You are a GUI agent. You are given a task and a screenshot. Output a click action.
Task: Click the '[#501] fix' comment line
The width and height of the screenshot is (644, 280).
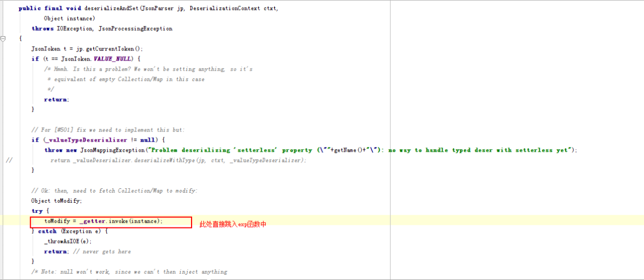click(x=108, y=130)
